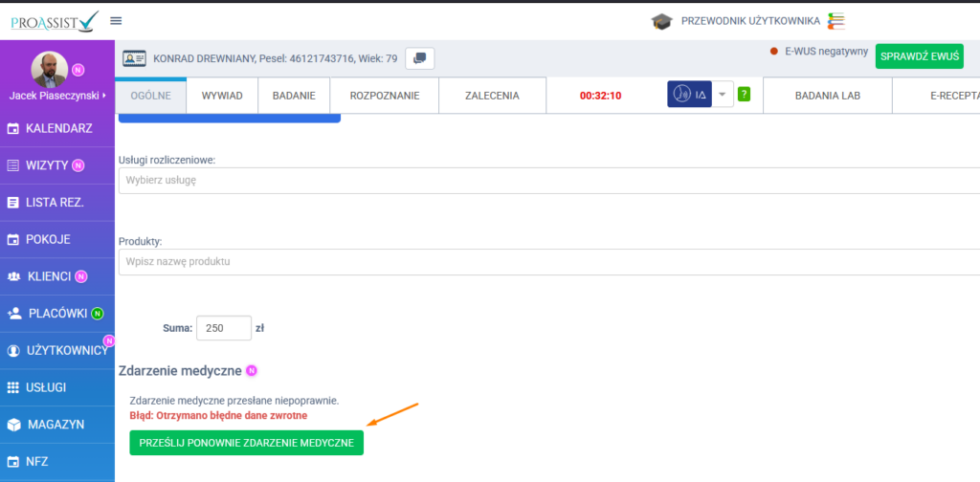
Task: Select the Badania Lab tab
Action: (x=828, y=96)
